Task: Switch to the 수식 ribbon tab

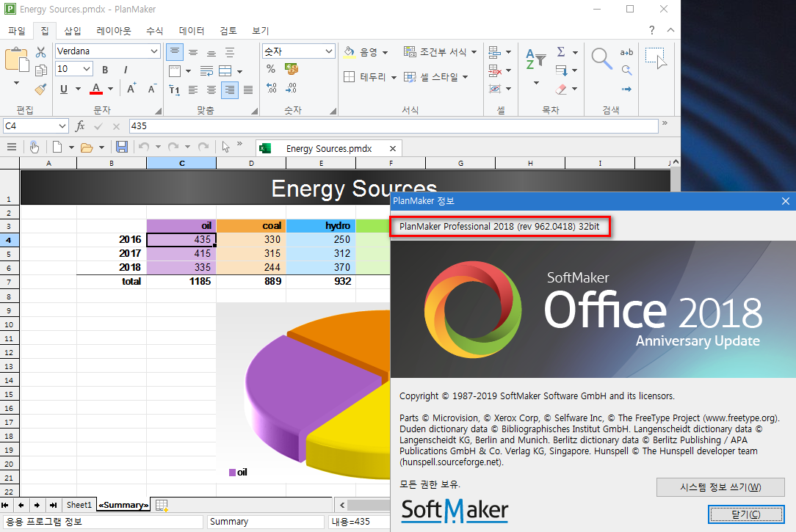Action: (154, 30)
